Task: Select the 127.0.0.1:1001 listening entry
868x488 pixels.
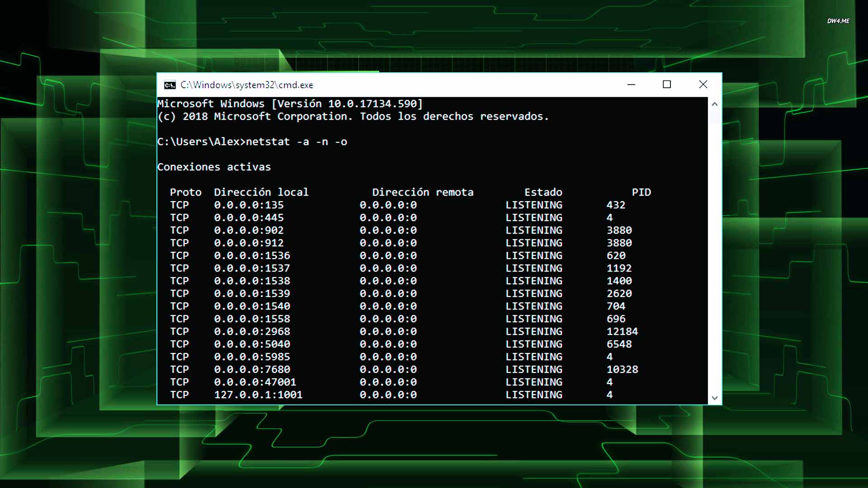Action: pos(258,394)
